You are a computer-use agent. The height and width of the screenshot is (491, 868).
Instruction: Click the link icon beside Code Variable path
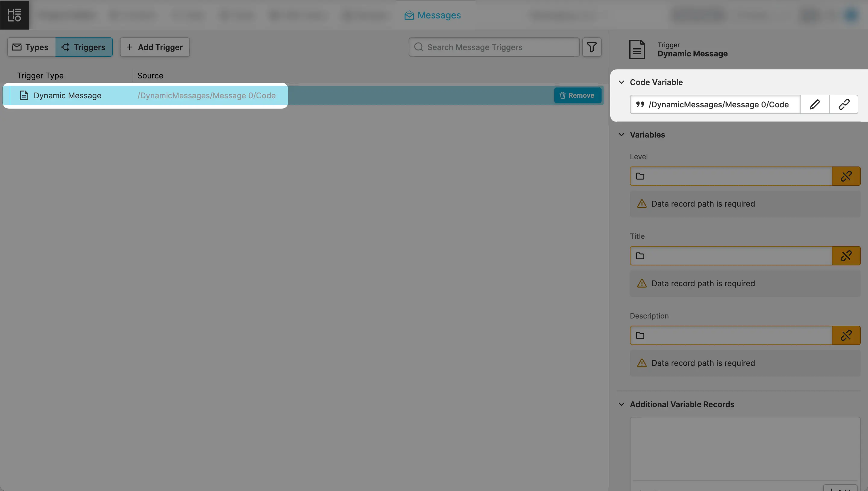click(844, 105)
